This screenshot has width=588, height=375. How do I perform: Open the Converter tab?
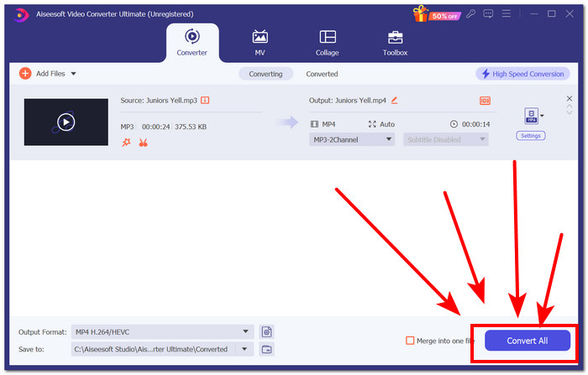[192, 43]
